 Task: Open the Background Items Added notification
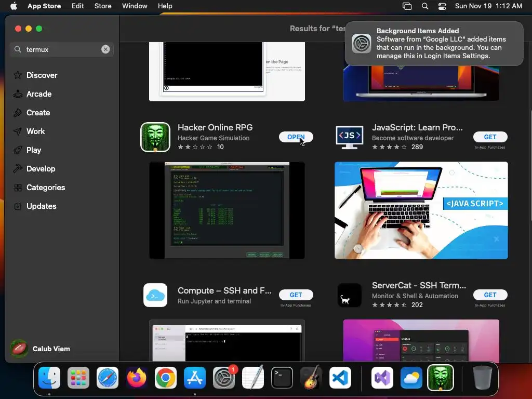[x=434, y=44]
